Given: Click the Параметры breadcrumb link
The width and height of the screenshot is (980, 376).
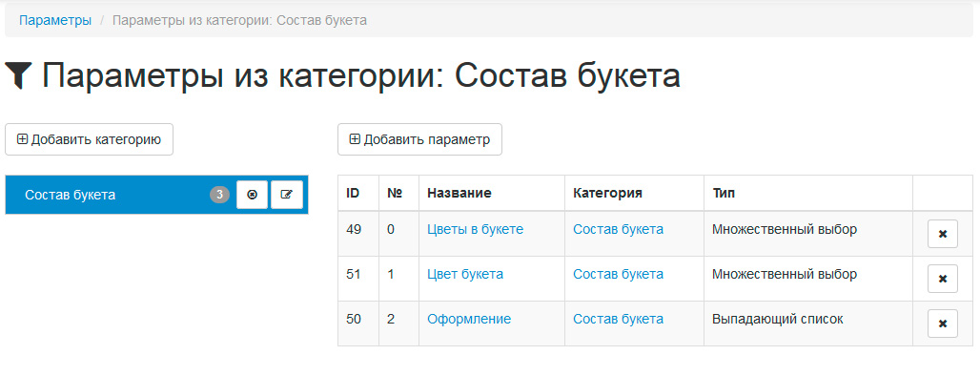Looking at the screenshot, I should [55, 21].
